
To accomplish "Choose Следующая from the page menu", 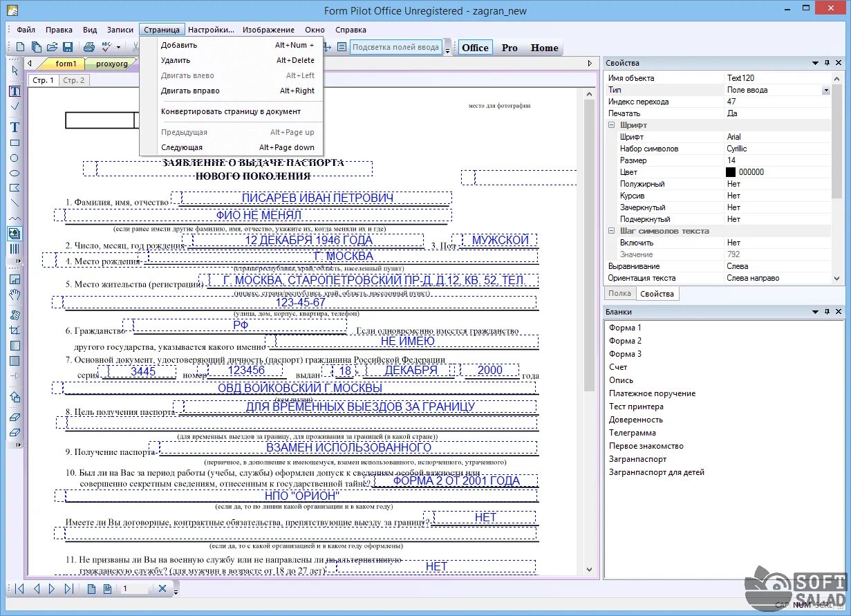I will pos(232,147).
